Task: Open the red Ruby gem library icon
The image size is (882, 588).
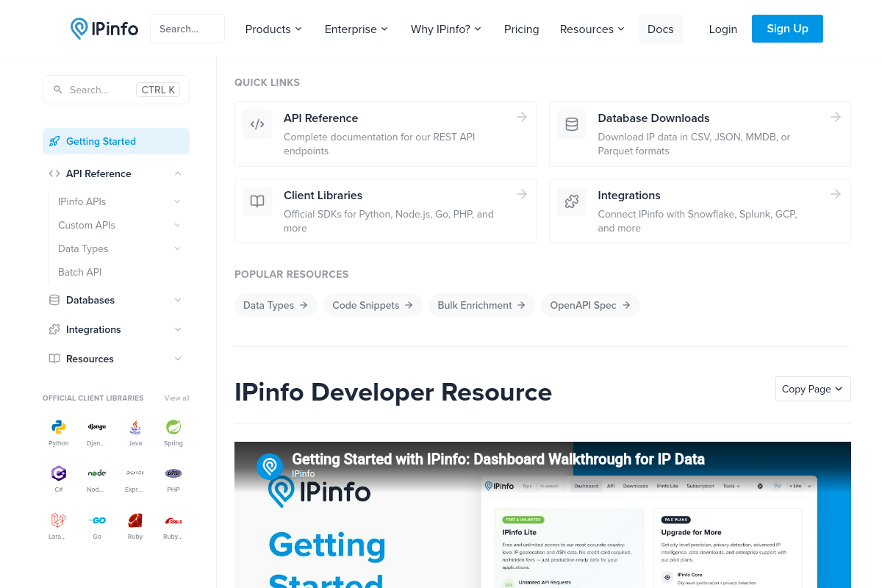Action: [x=135, y=520]
